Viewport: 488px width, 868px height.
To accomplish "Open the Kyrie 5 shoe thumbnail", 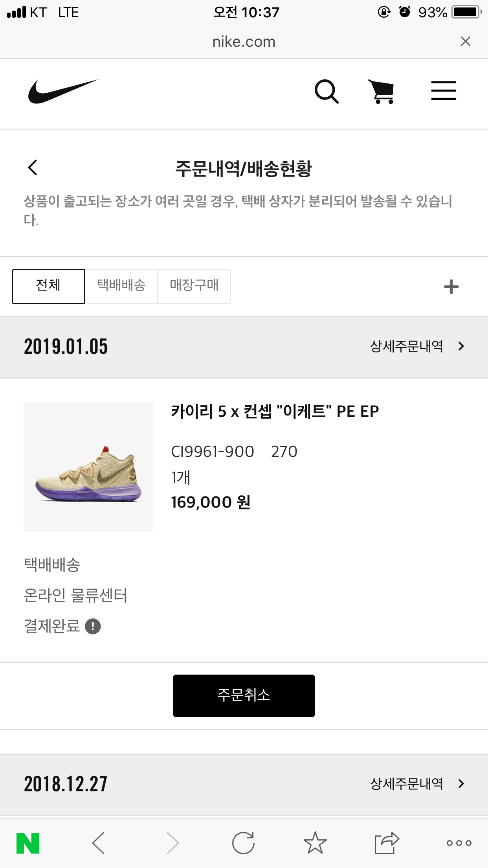I will (88, 467).
